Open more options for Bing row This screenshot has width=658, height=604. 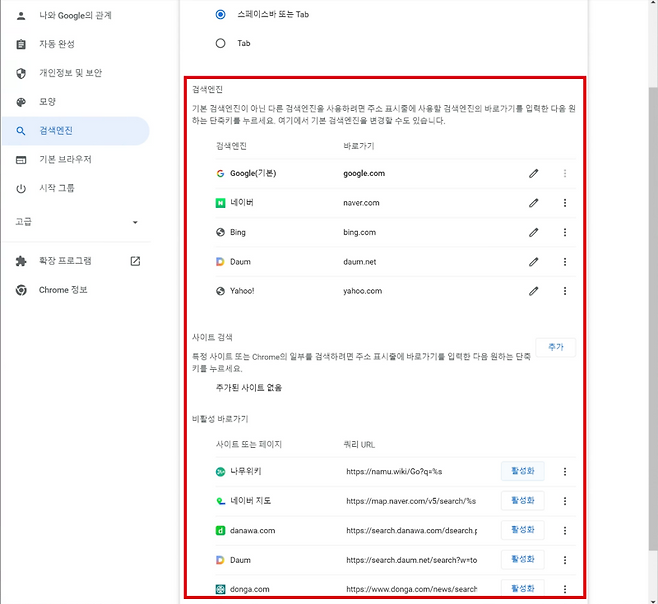pos(565,232)
